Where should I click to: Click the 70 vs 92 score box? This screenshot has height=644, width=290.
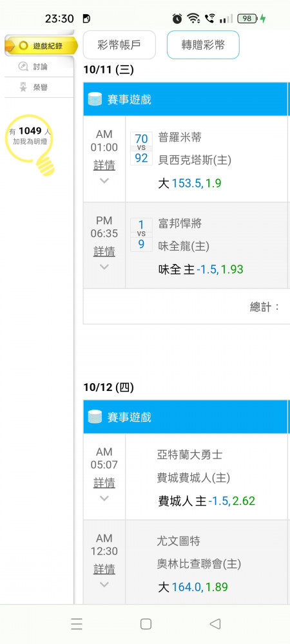pyautogui.click(x=141, y=148)
